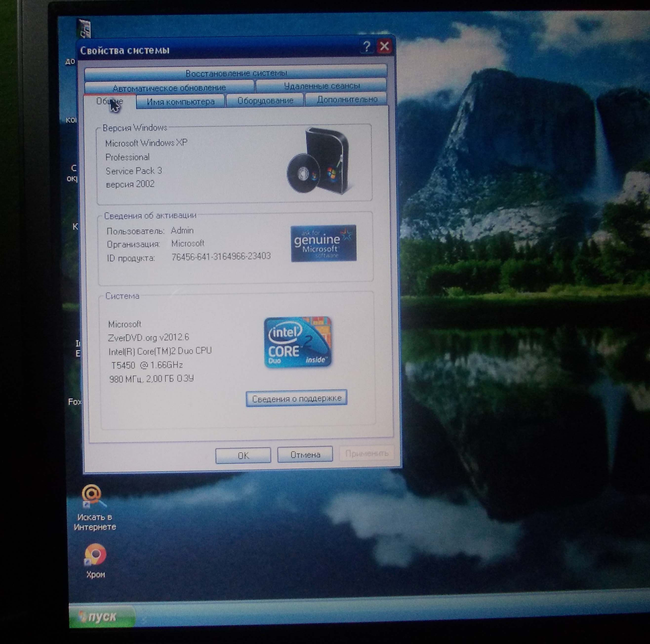Switch to Восстановление системы tab
The image size is (650, 644).
click(x=236, y=73)
